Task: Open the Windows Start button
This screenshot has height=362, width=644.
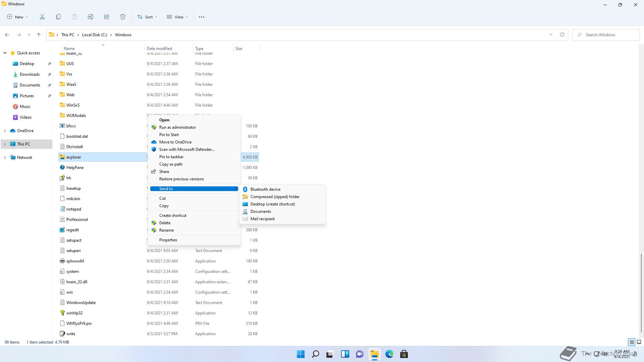Action: (x=301, y=354)
